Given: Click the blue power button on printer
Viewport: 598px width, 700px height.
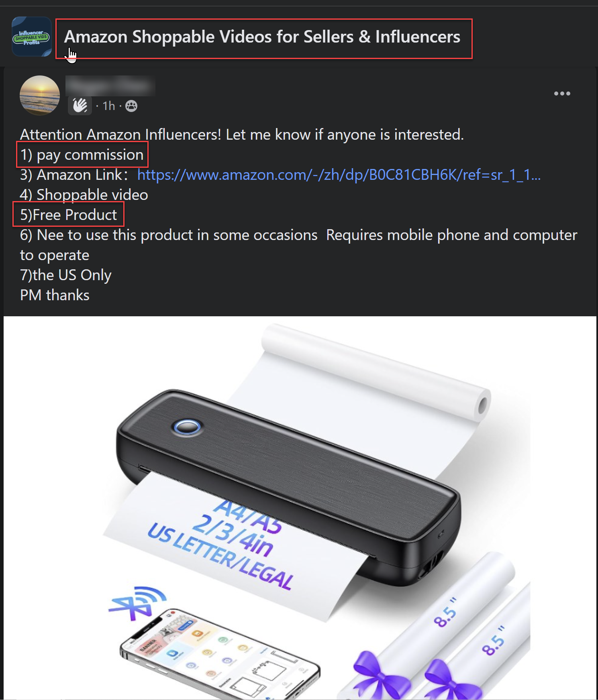Looking at the screenshot, I should pyautogui.click(x=187, y=427).
